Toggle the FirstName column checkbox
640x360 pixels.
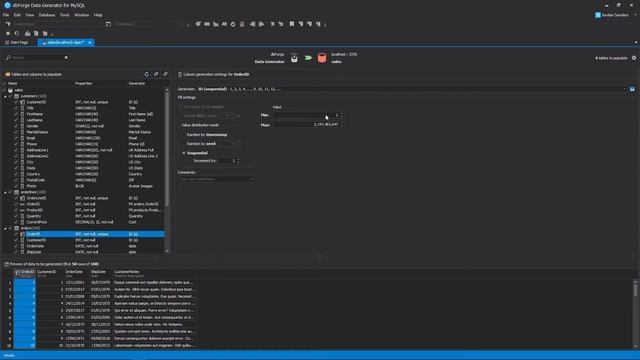pos(16,114)
